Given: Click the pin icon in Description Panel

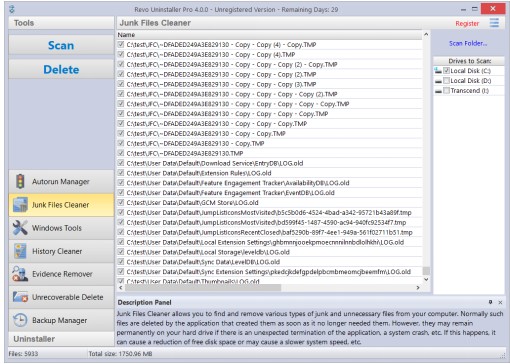Looking at the screenshot, I should [490, 302].
